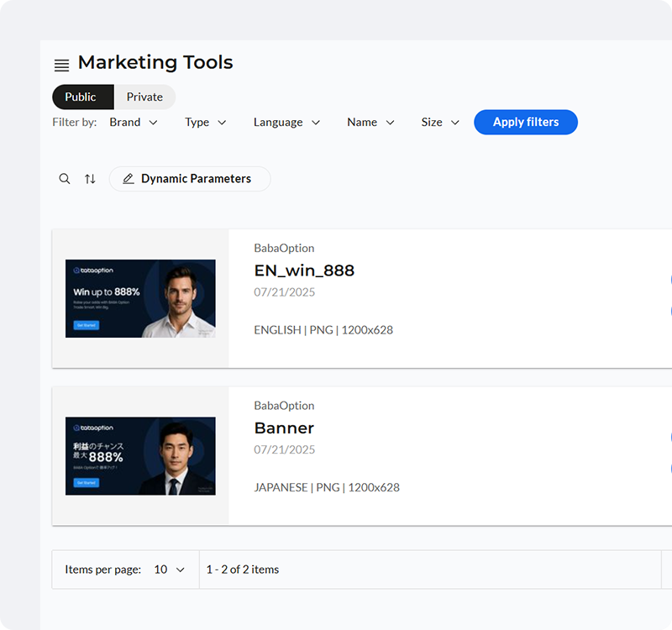
Task: Switch to the Private tab
Action: pyautogui.click(x=144, y=97)
